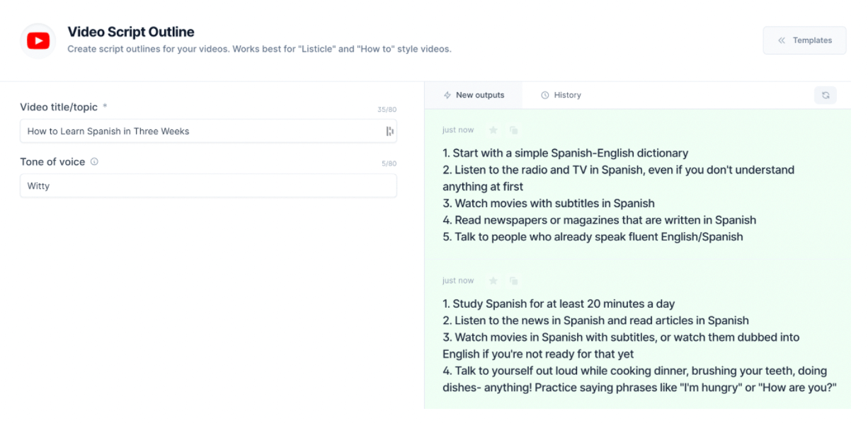
Task: Click the refresh icon above the outputs
Action: (826, 95)
